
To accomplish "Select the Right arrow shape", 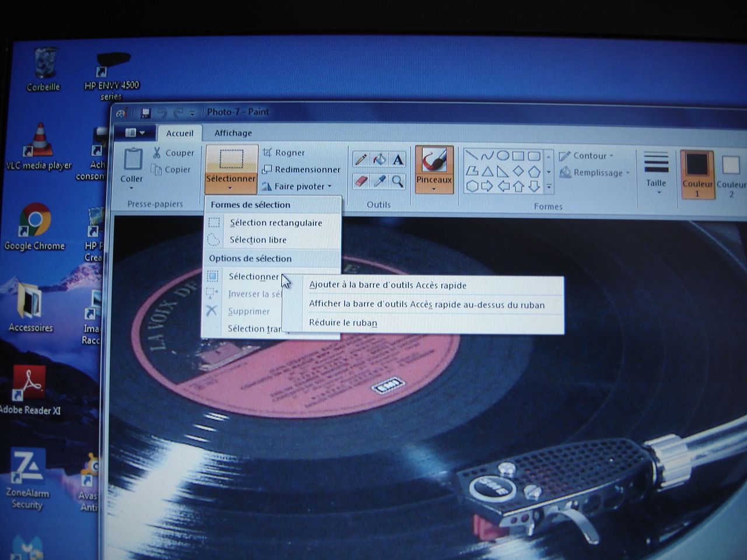I will 487,187.
